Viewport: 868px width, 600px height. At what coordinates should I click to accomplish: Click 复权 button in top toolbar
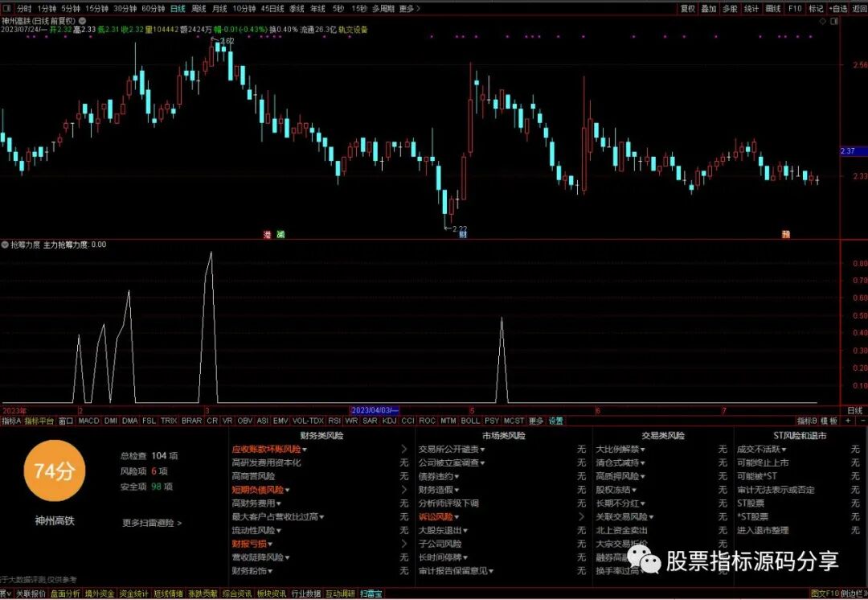[x=688, y=9]
